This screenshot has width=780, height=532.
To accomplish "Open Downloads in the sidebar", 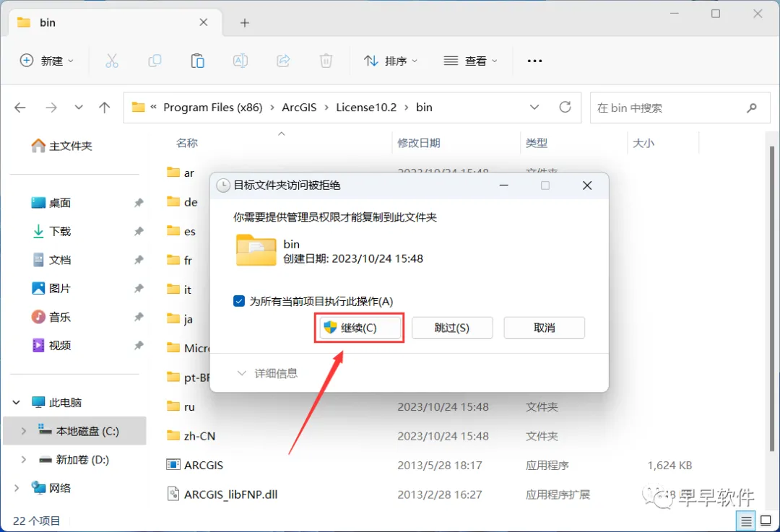I will 51,231.
